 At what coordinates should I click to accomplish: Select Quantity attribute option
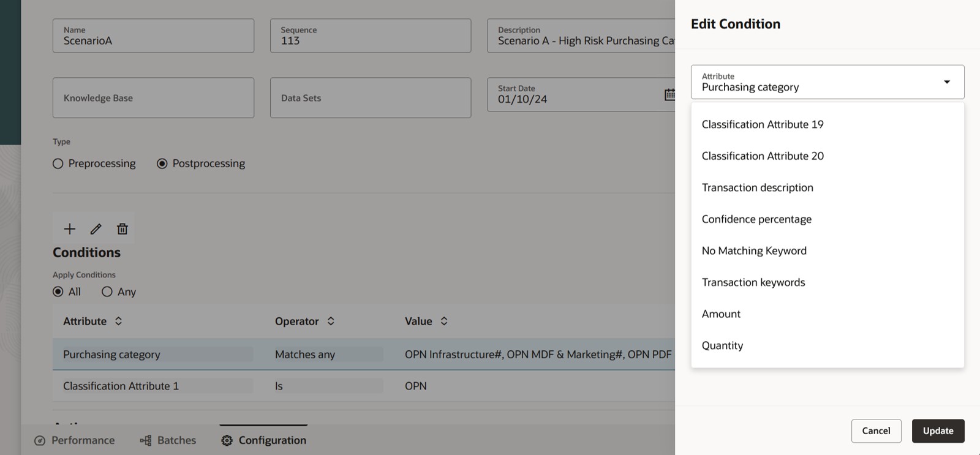[x=827, y=345]
